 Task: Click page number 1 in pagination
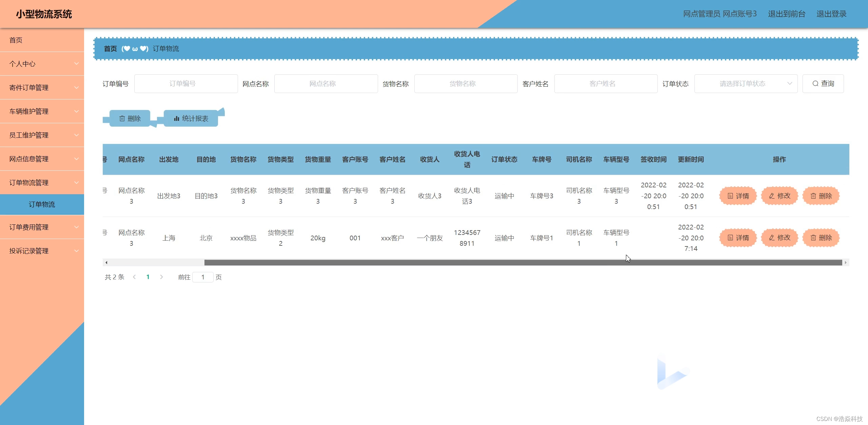click(x=148, y=277)
